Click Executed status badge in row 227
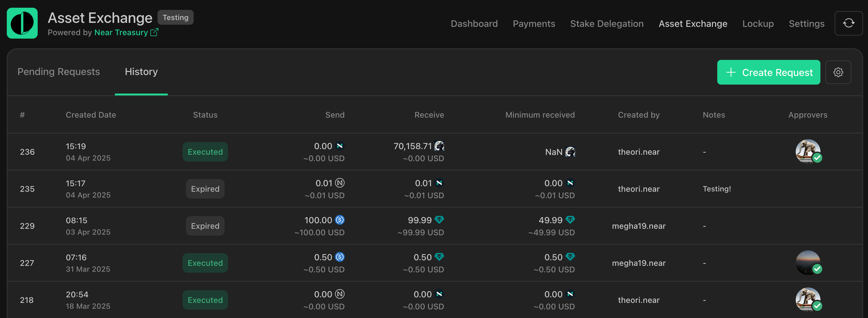This screenshot has width=868, height=318. (x=205, y=263)
